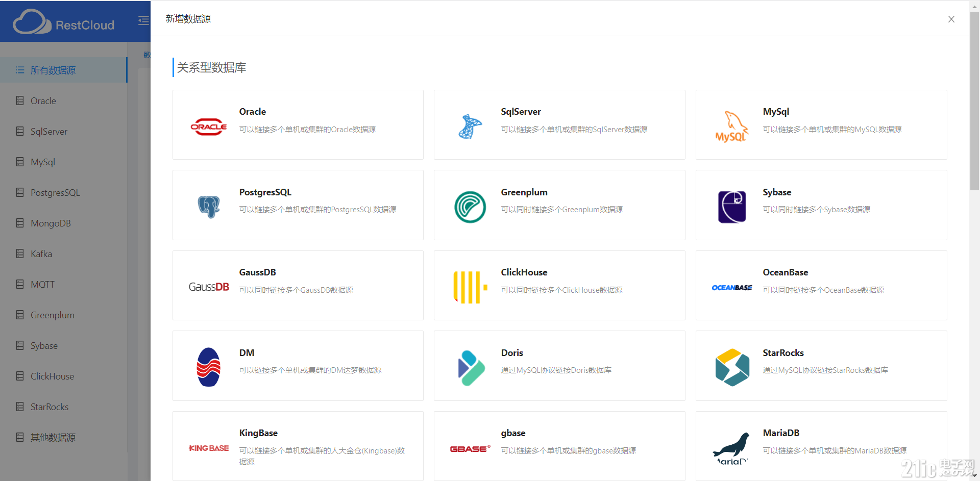Click the StarRocks logo icon
Viewport: 980px width, 481px height.
click(732, 367)
